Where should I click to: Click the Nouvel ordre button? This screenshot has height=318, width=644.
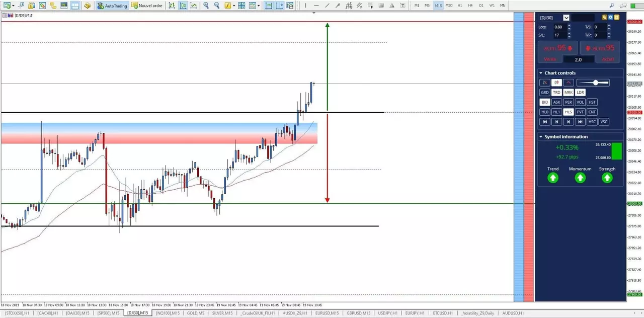(146, 6)
